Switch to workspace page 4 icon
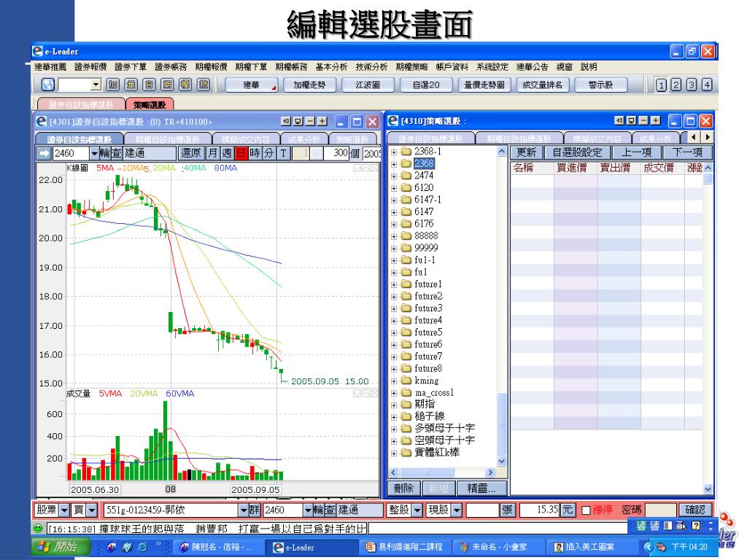 pyautogui.click(x=707, y=85)
